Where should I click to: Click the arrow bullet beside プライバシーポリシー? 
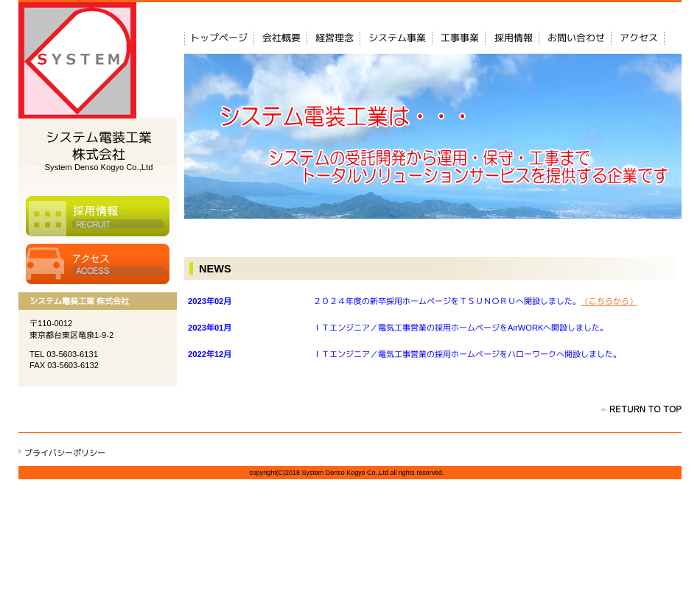click(x=21, y=451)
